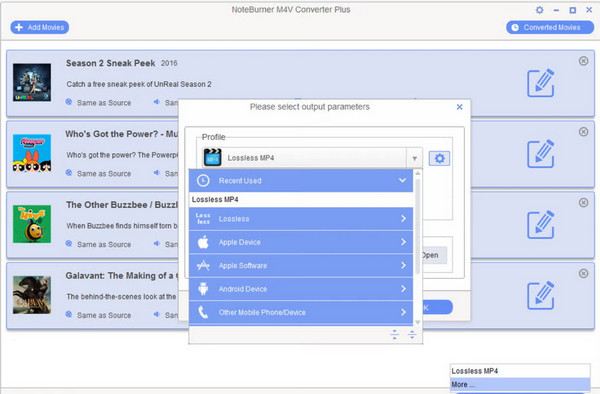Image resolution: width=600 pixels, height=394 pixels.
Task: Click Season 2 Sneak Peek thumbnail
Action: pos(32,82)
